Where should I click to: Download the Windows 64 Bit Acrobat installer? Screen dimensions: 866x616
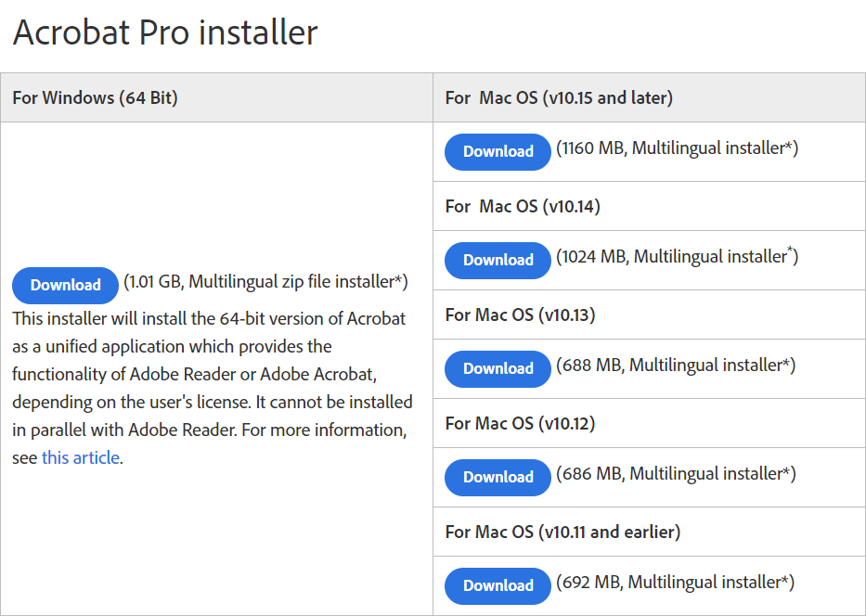(65, 285)
